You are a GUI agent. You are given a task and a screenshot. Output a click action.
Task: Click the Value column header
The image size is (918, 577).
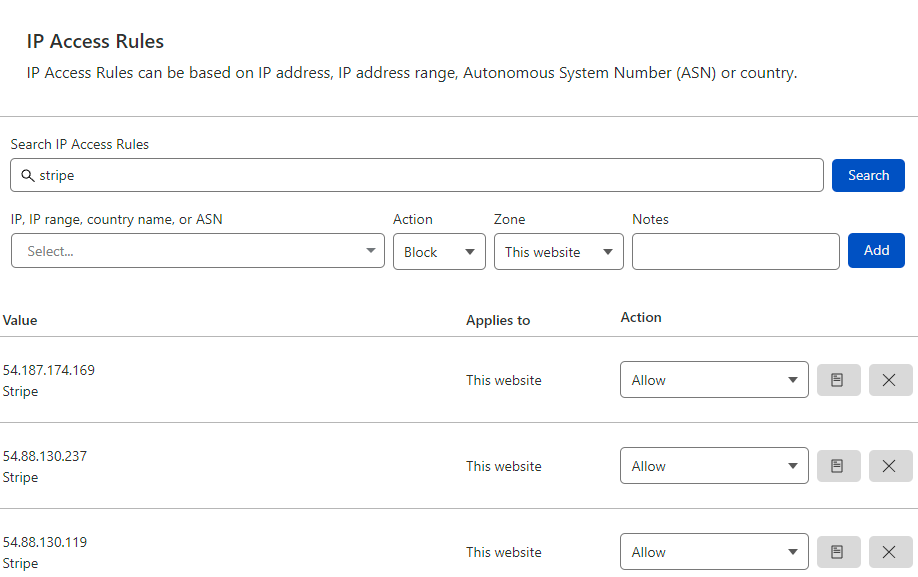pos(20,320)
